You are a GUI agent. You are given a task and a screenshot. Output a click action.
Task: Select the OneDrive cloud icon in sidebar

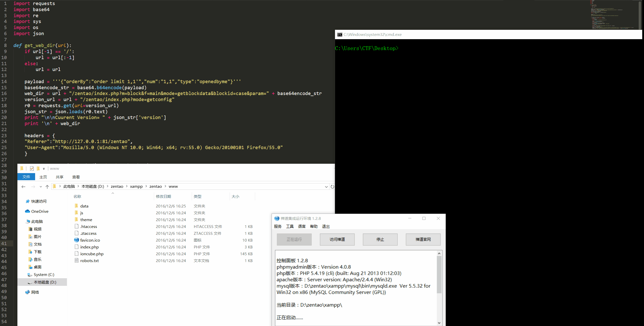[28, 211]
